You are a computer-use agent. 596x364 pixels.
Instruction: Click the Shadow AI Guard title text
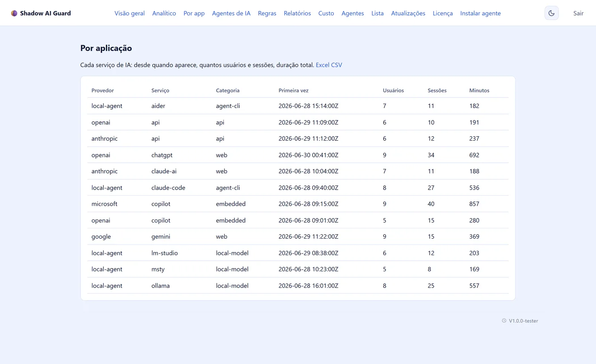[46, 13]
